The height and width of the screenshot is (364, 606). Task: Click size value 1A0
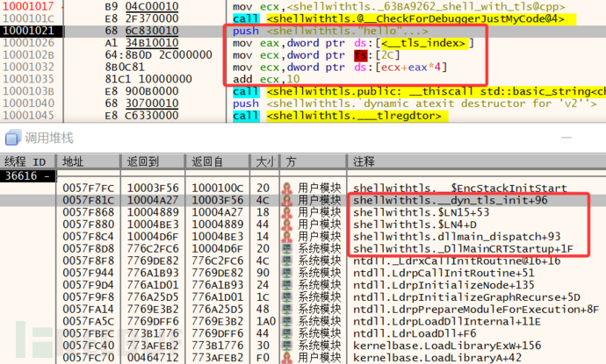tap(266, 321)
